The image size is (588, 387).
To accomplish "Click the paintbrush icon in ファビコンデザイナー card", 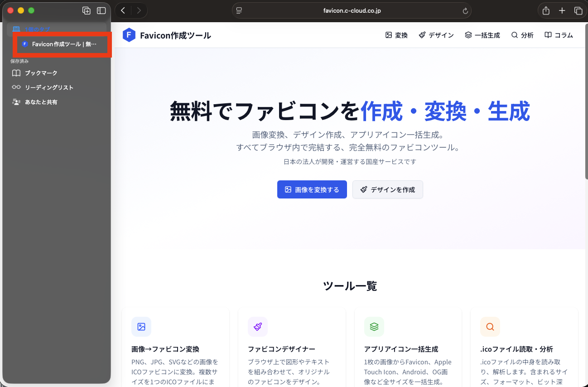I will point(258,327).
